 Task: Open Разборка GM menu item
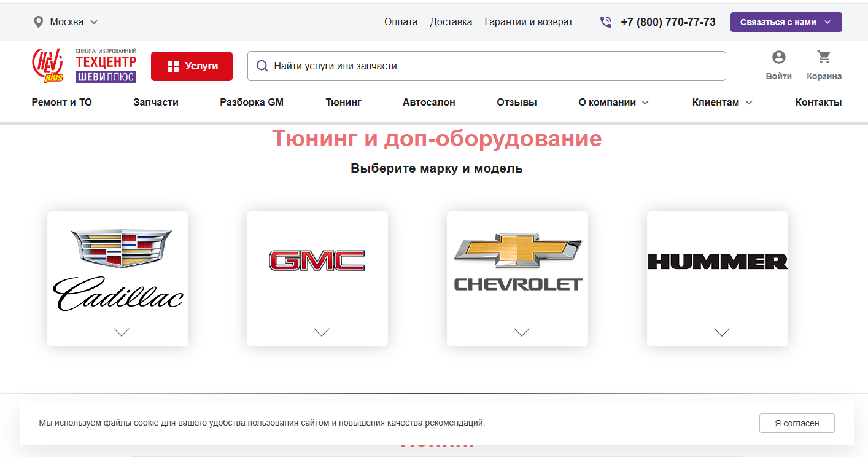point(252,103)
